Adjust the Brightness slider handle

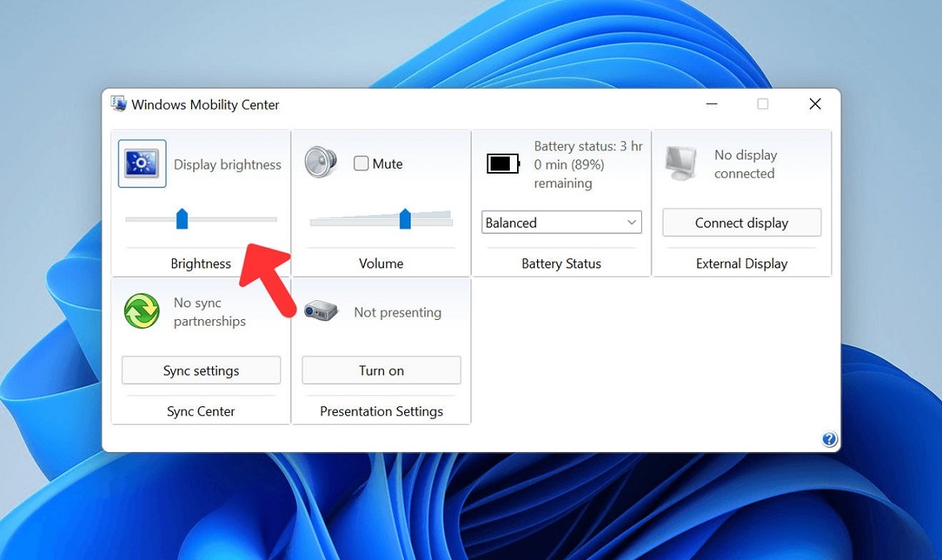[x=180, y=219]
